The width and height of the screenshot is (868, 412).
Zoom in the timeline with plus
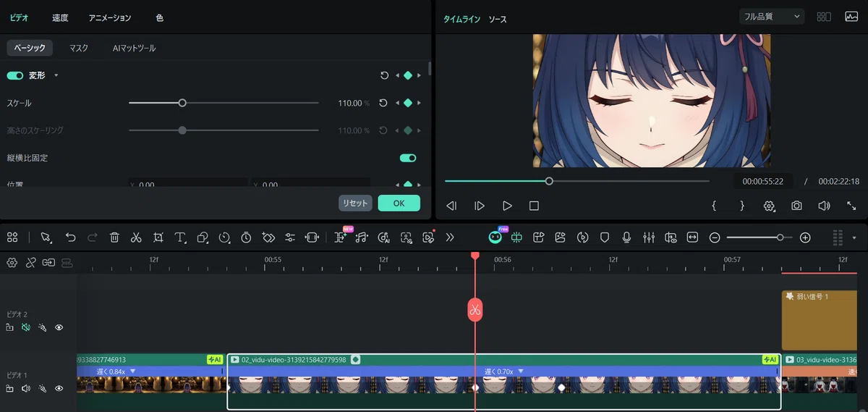click(805, 237)
